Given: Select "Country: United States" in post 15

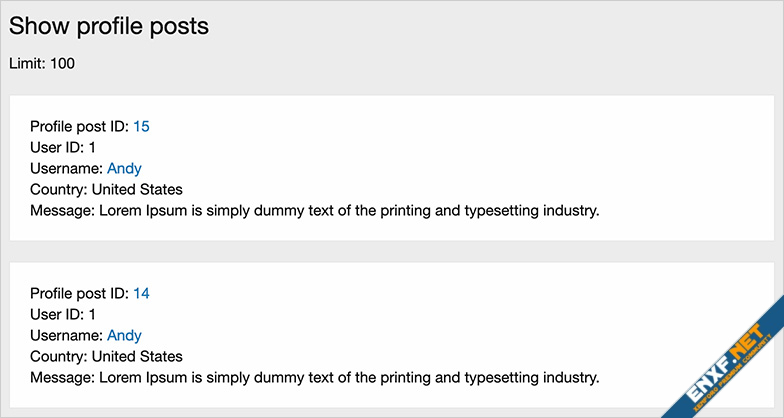Looking at the screenshot, I should [x=106, y=189].
